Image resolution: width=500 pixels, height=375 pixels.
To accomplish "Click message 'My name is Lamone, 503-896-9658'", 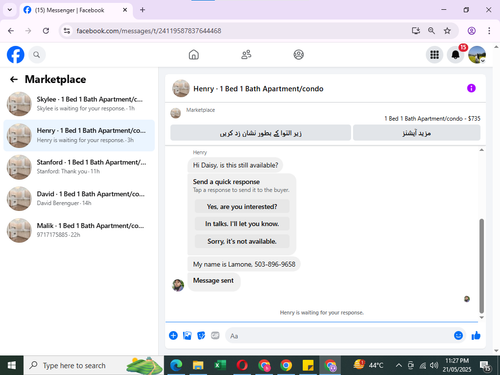I will 244,264.
